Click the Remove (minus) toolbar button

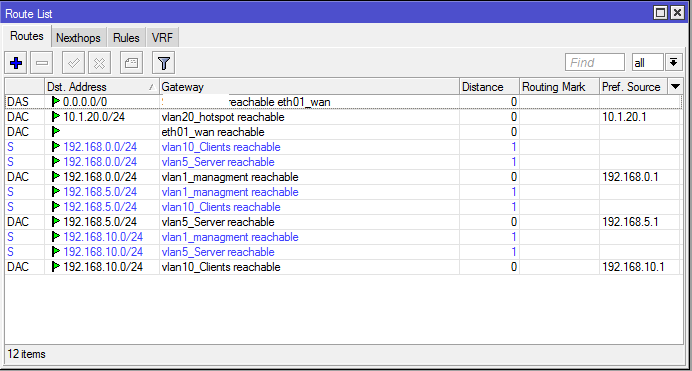pos(42,63)
